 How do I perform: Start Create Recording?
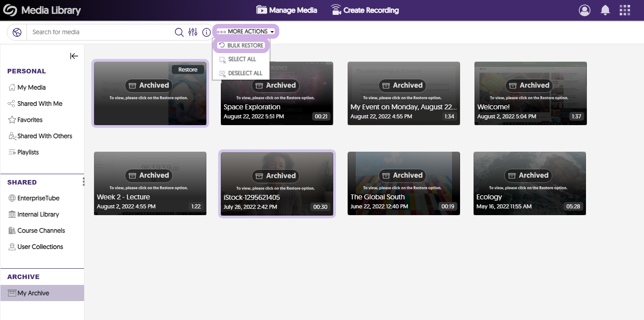[x=365, y=10]
